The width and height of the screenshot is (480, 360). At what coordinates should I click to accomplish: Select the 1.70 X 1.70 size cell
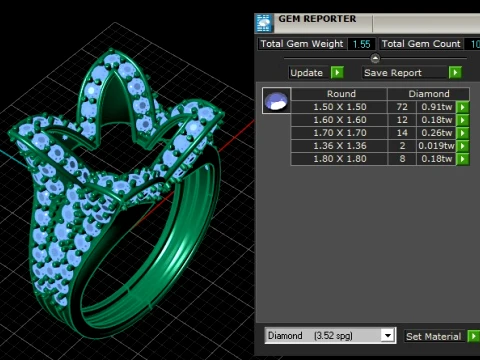(340, 133)
